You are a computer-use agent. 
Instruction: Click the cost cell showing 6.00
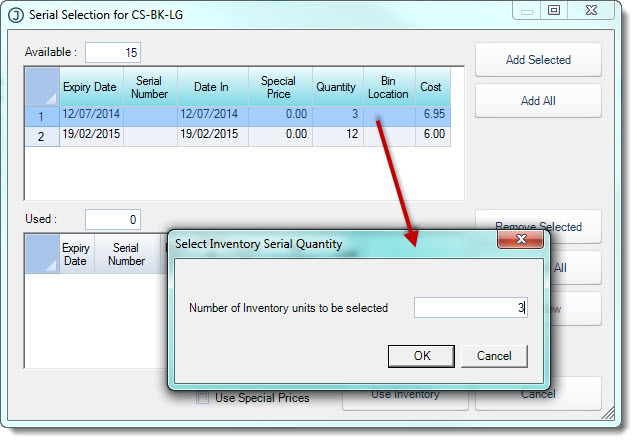point(433,136)
